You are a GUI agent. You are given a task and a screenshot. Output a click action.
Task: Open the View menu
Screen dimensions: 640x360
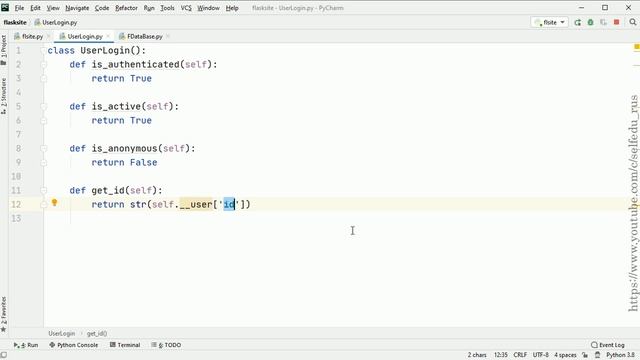coord(53,8)
